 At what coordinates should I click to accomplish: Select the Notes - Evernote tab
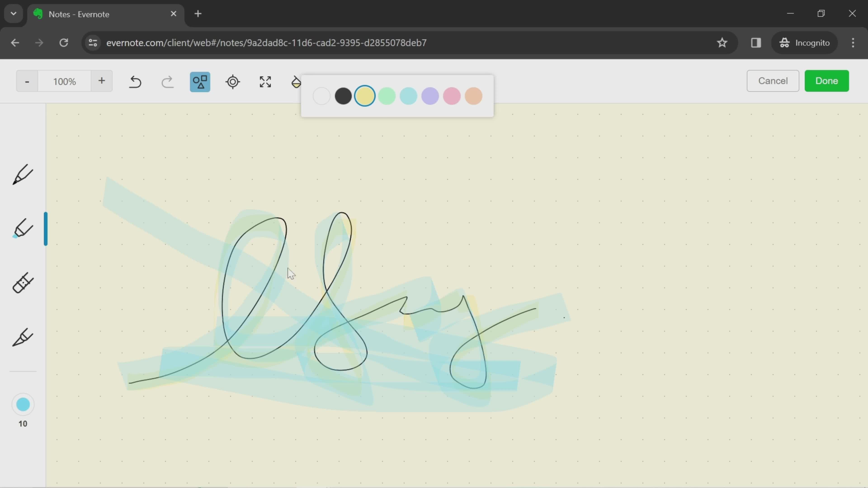pyautogui.click(x=106, y=14)
